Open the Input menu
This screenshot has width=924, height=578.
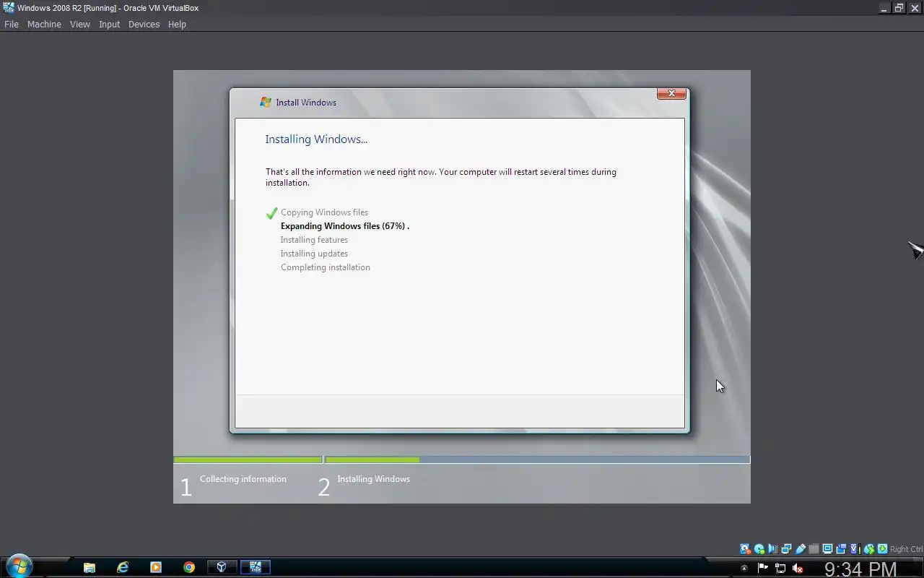[x=109, y=24]
